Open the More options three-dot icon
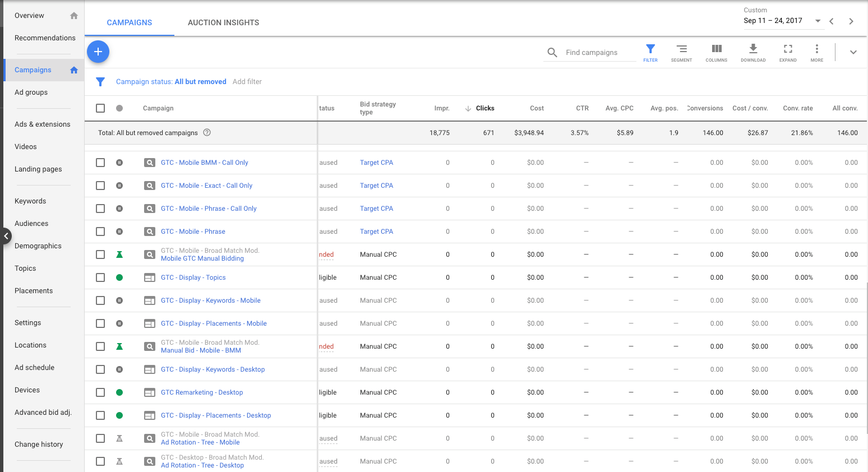The image size is (868, 472). click(817, 53)
